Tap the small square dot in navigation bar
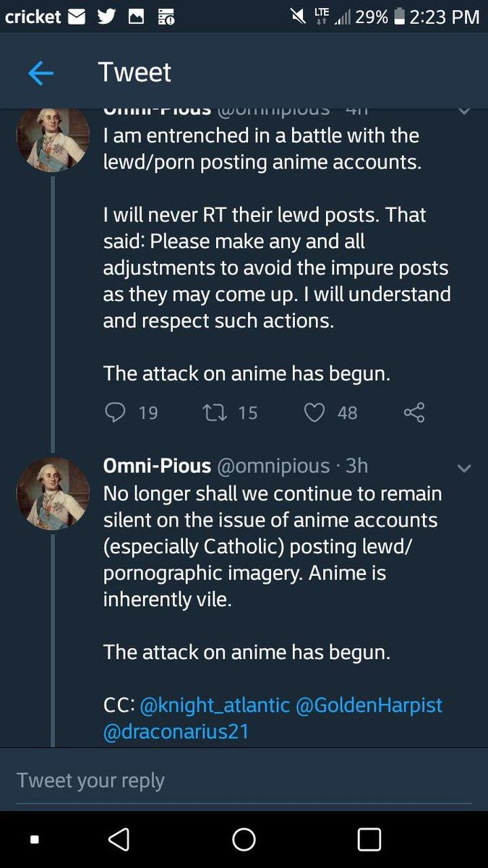The height and width of the screenshot is (868, 488). point(34,840)
